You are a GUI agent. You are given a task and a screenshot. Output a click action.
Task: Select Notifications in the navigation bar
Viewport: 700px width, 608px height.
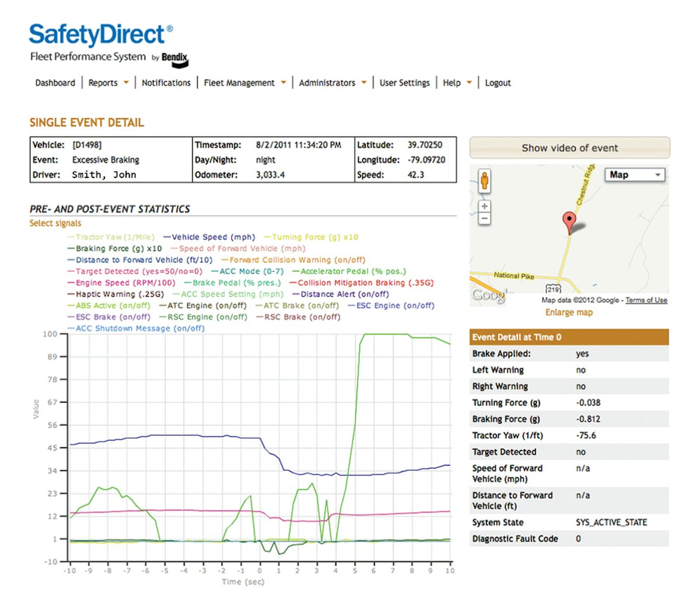[x=166, y=82]
